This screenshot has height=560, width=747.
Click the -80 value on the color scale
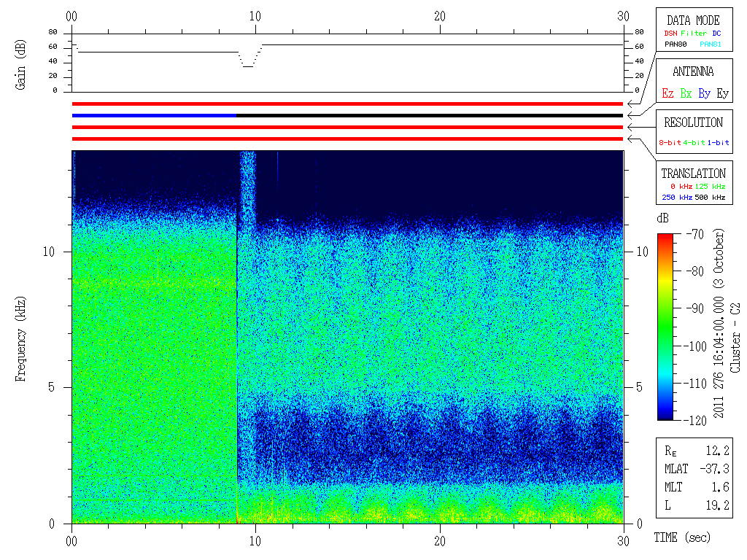pyautogui.click(x=695, y=271)
